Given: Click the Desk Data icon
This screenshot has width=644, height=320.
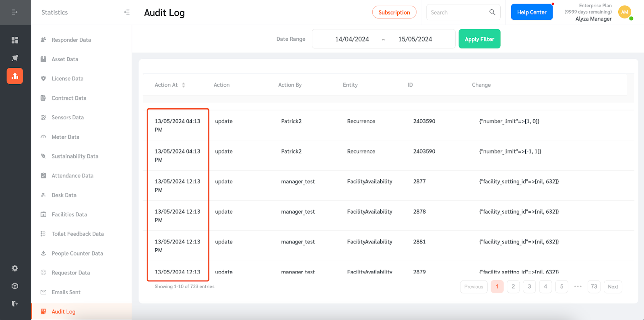Looking at the screenshot, I should (x=43, y=195).
